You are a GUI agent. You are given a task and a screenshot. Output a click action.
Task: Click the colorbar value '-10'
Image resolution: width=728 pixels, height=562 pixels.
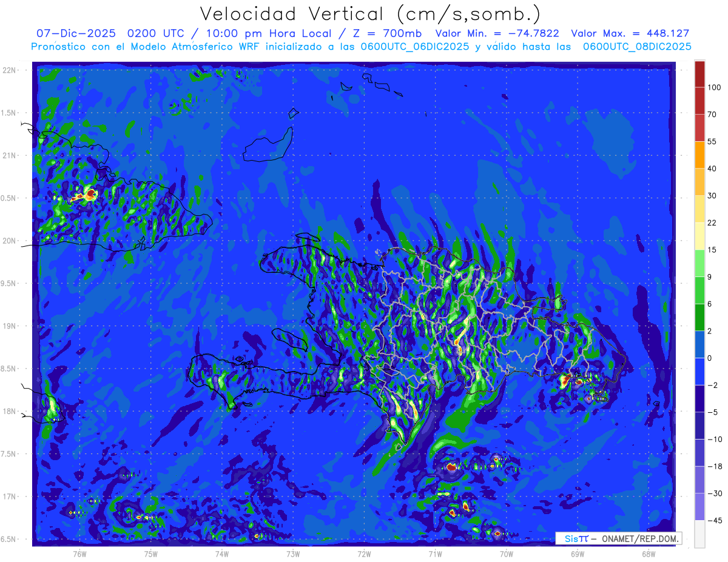[x=715, y=439]
